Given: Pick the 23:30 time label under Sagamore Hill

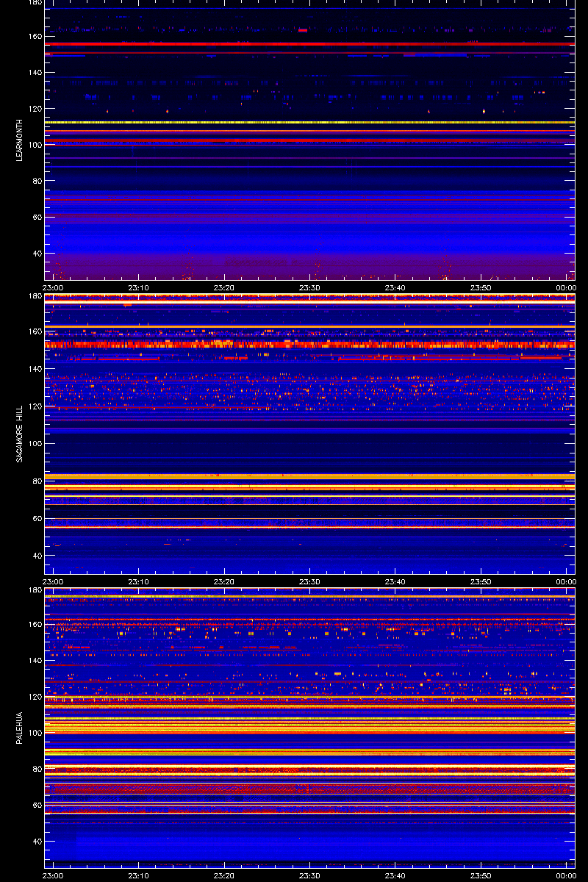Looking at the screenshot, I should pyautogui.click(x=309, y=581).
